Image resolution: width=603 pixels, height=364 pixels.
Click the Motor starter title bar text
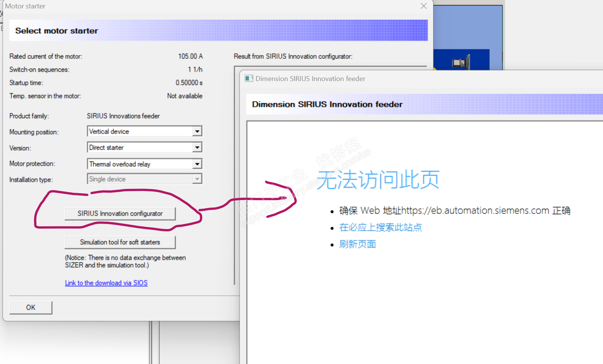coord(25,6)
